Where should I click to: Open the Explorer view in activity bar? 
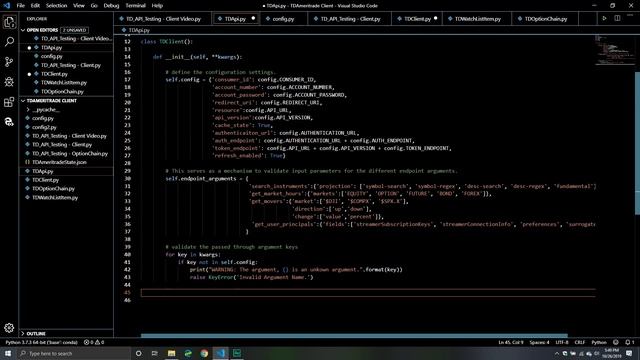click(9, 22)
